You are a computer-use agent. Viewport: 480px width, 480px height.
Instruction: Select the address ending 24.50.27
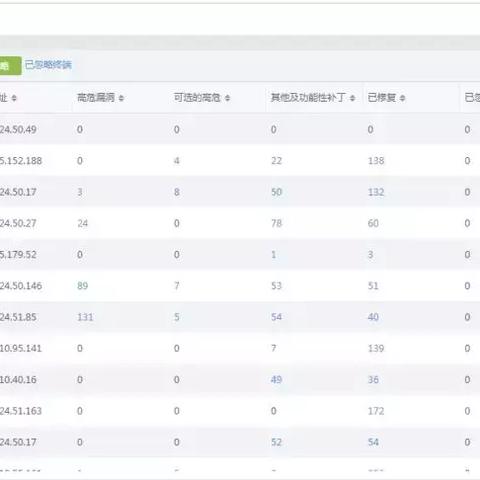(18, 223)
